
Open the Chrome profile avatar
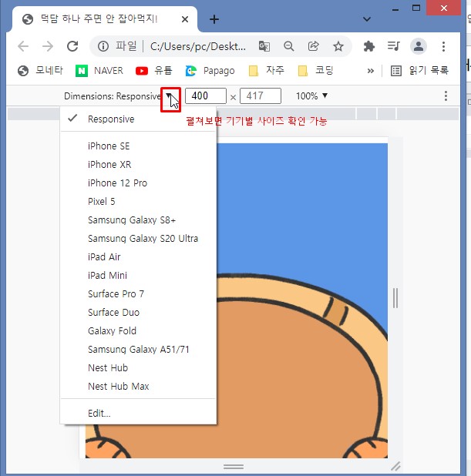point(419,46)
